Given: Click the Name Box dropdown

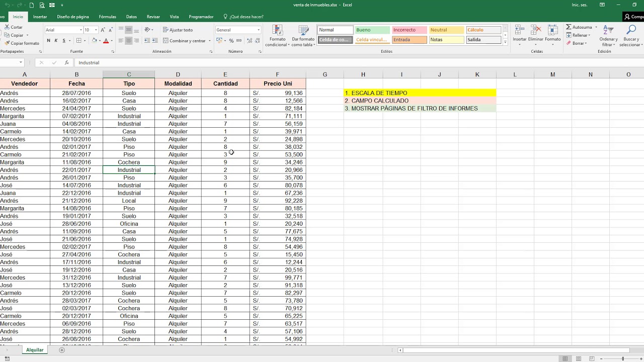Looking at the screenshot, I should [x=21, y=63].
